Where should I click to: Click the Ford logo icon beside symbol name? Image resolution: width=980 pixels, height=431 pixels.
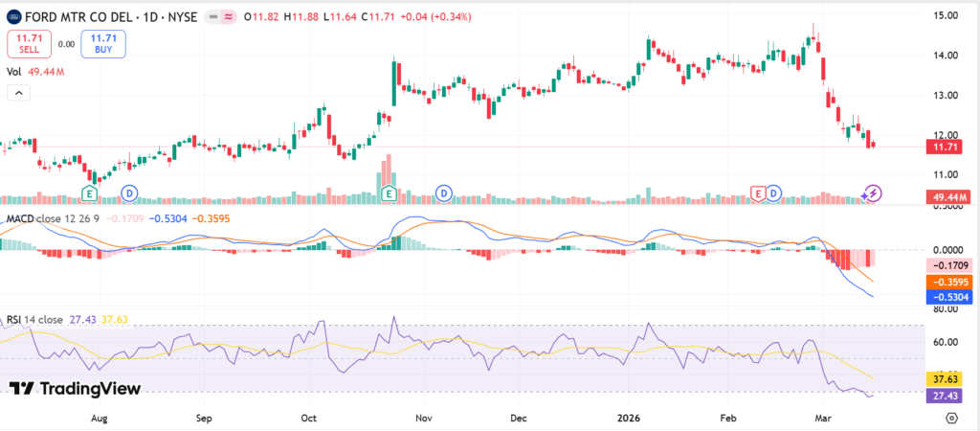12,16
